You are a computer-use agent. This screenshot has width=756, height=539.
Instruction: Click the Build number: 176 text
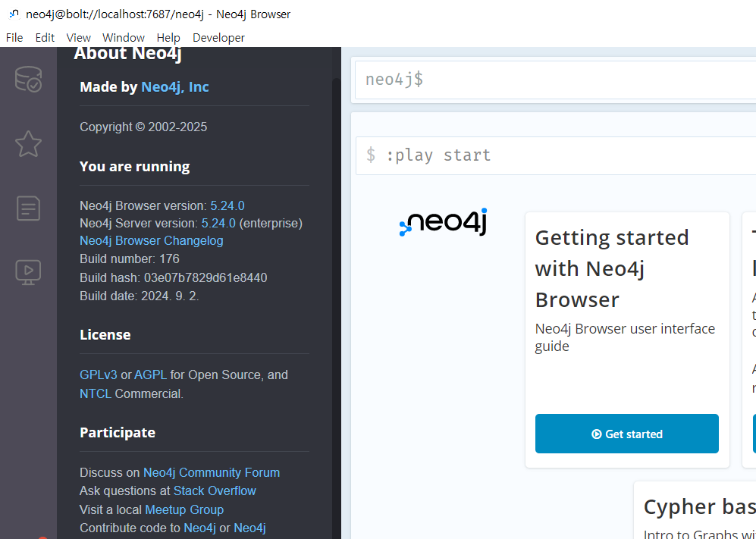pyautogui.click(x=130, y=259)
